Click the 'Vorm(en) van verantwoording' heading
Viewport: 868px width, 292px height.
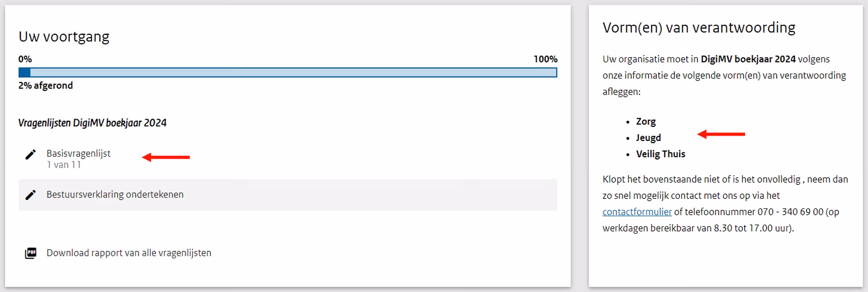698,28
